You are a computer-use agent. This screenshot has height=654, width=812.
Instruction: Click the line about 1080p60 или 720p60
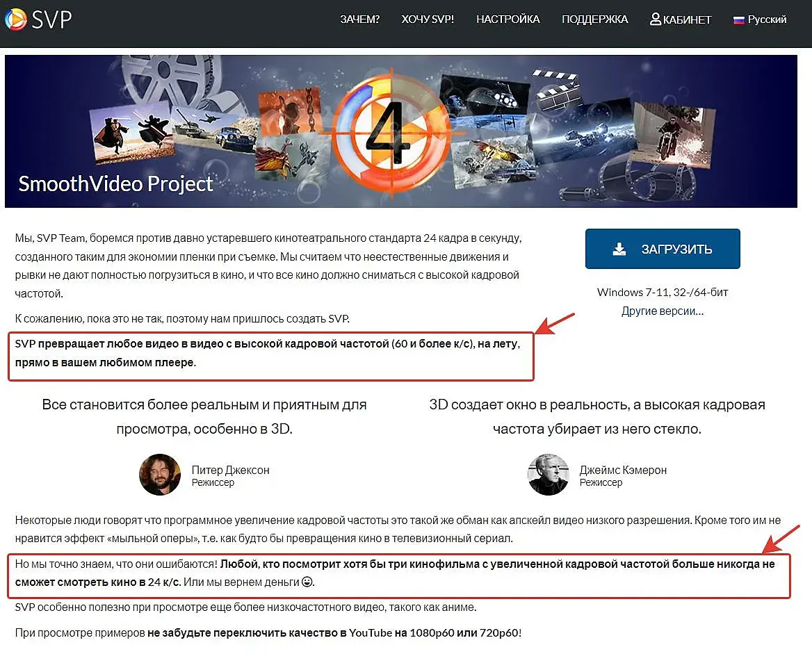pos(268,632)
